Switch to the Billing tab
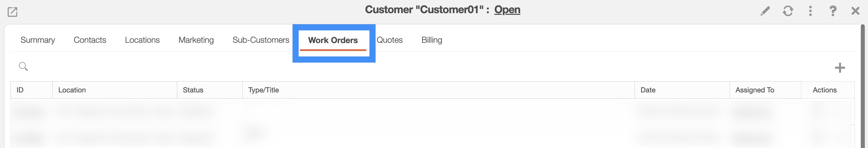 [x=432, y=40]
